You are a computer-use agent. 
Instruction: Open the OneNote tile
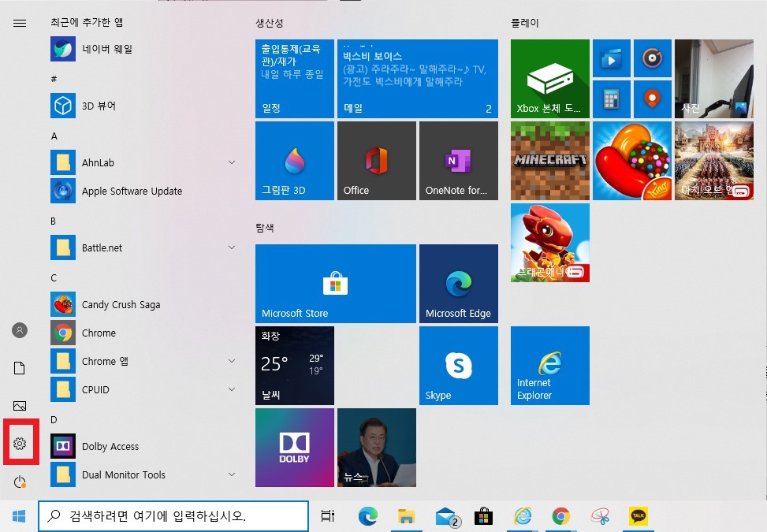point(458,161)
